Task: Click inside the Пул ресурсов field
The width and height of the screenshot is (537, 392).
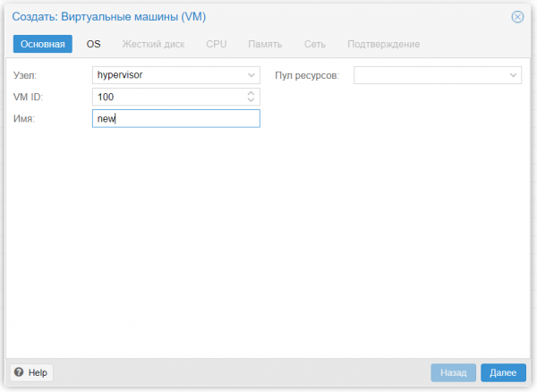Action: 429,75
